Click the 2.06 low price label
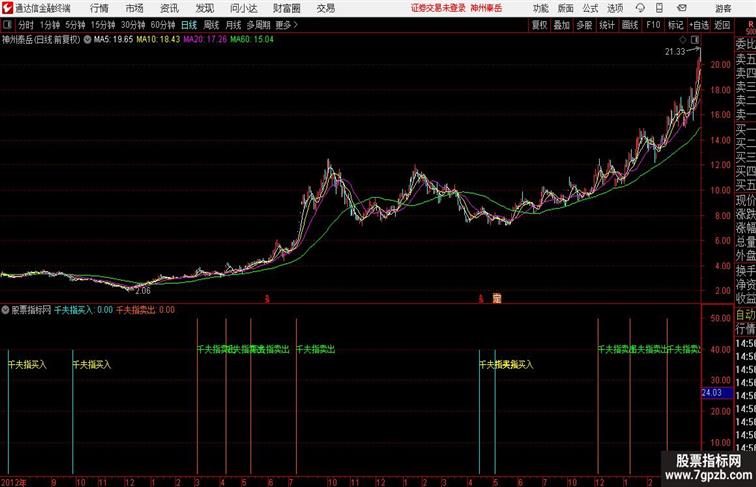756x487 pixels. pyautogui.click(x=143, y=291)
